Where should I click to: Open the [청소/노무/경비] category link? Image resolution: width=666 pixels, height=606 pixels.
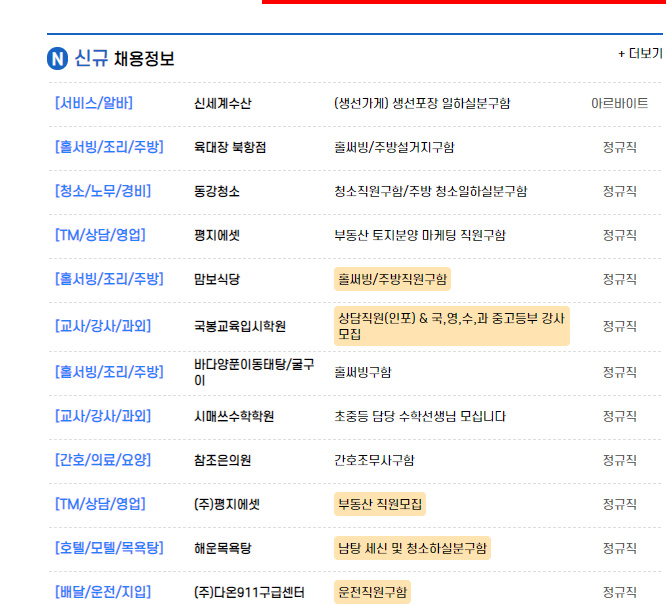click(x=103, y=191)
